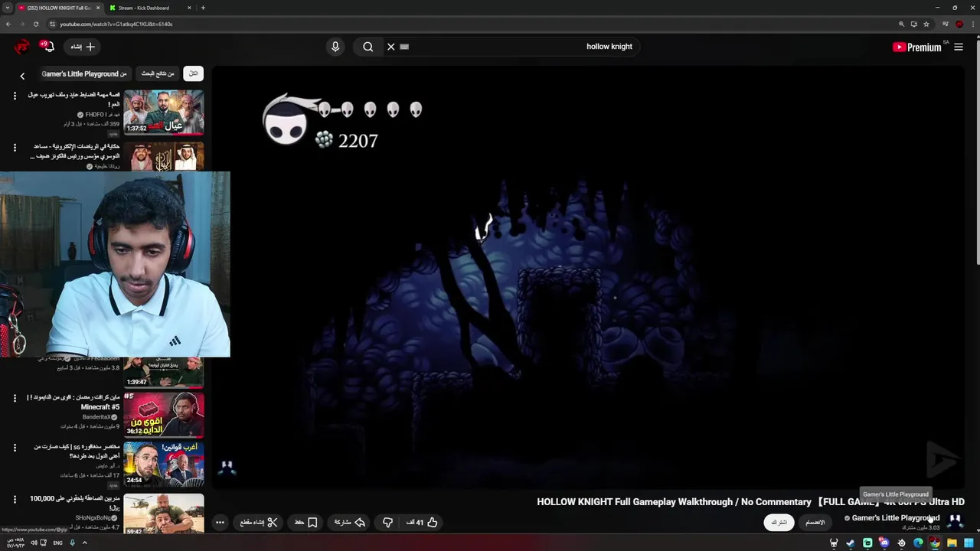Open Microsoft Edge from taskbar
This screenshot has width=980, height=551.
point(918,543)
